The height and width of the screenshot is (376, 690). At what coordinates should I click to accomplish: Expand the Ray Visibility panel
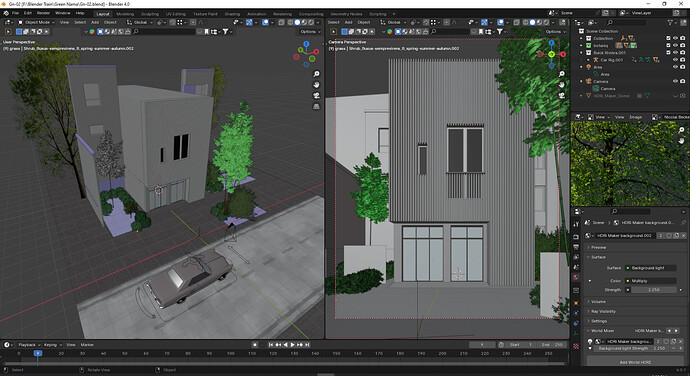pos(603,311)
